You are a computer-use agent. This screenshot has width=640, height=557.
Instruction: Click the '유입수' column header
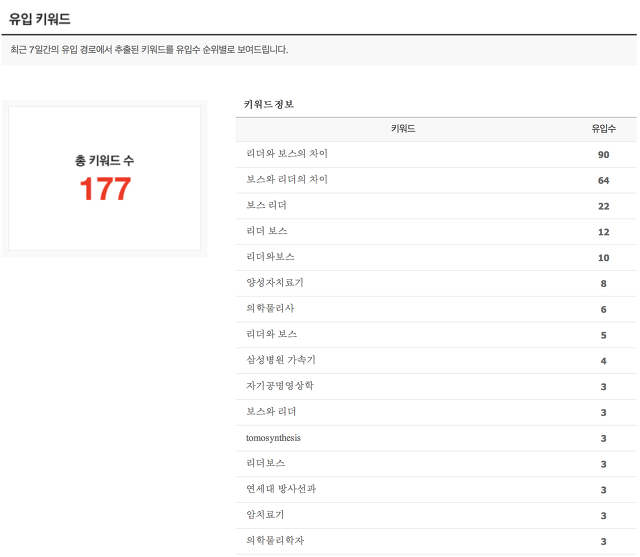pyautogui.click(x=604, y=129)
